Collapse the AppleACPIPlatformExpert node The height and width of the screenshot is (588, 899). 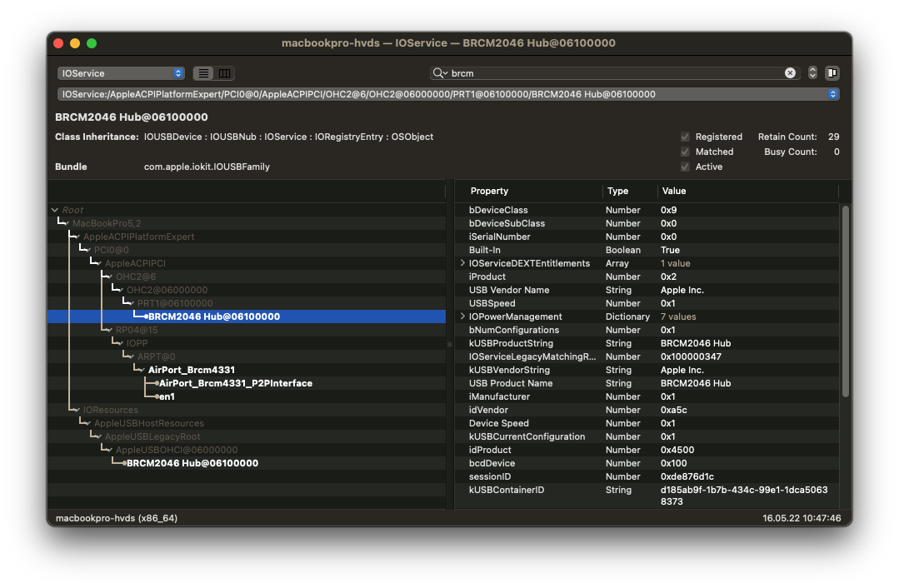(x=77, y=237)
